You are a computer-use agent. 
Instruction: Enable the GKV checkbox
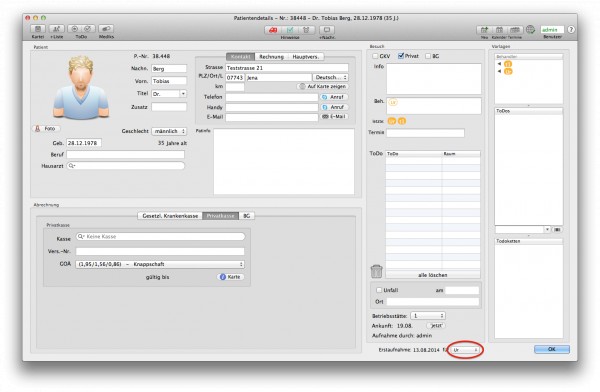(375, 56)
